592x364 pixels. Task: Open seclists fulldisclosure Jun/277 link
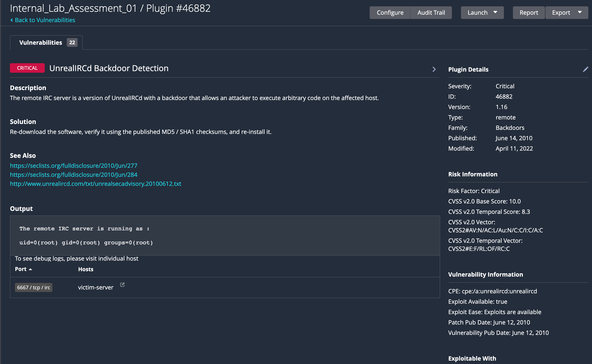[x=73, y=166]
